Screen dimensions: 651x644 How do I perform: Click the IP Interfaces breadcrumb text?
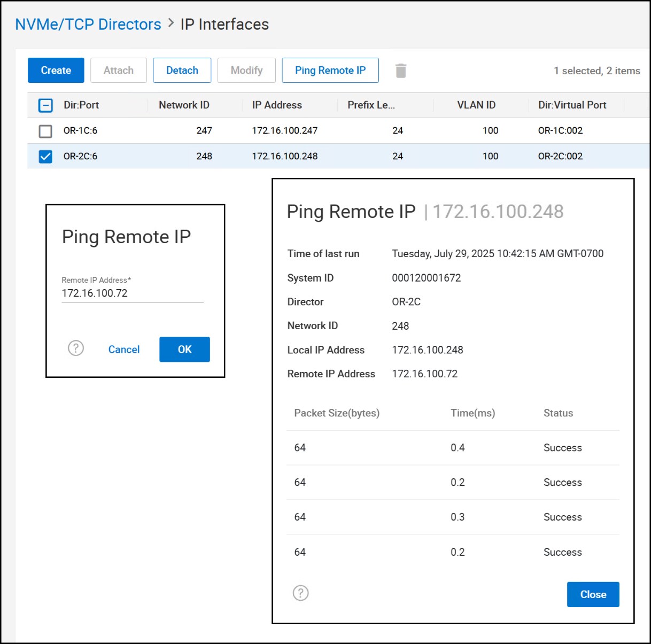(224, 25)
